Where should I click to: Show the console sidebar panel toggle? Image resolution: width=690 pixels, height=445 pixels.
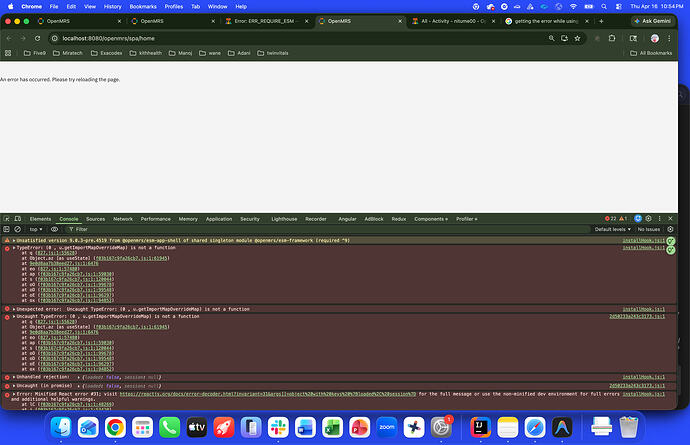coord(7,229)
